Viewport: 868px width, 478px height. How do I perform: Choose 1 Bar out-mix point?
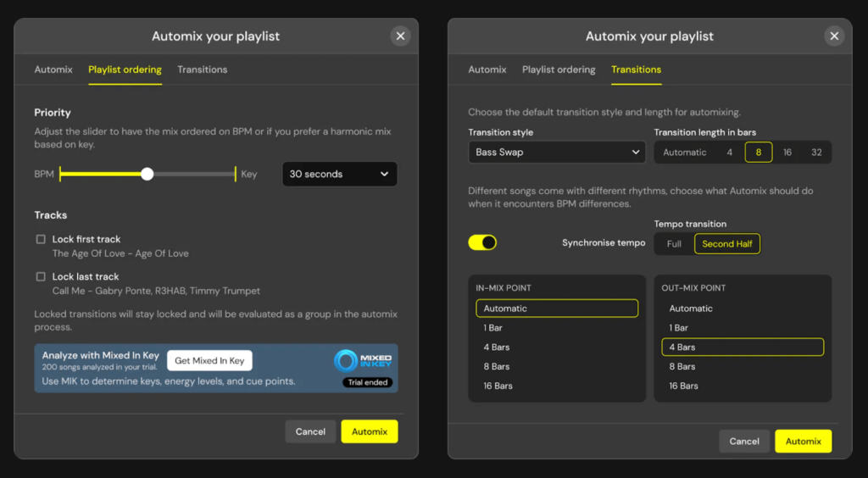tap(743, 327)
